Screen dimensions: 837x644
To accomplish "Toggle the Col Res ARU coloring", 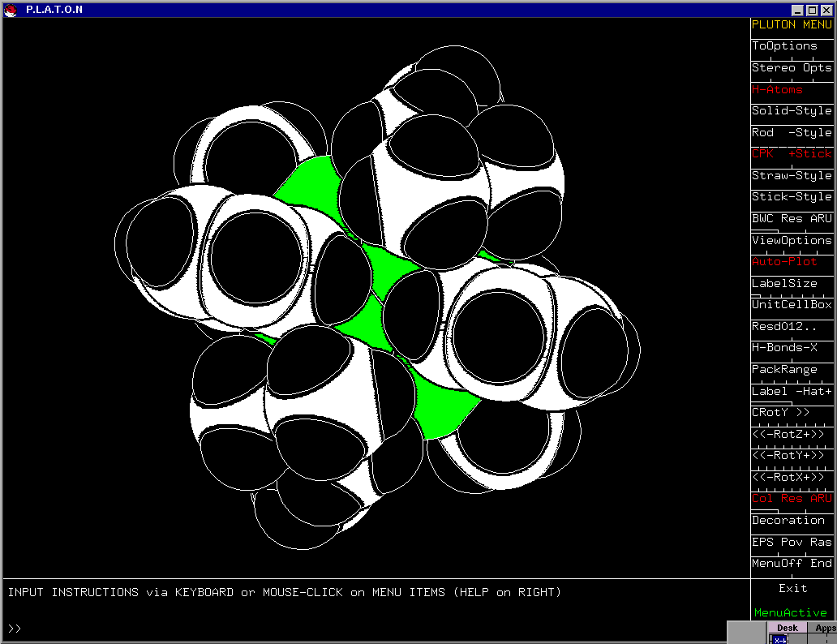I will click(792, 499).
